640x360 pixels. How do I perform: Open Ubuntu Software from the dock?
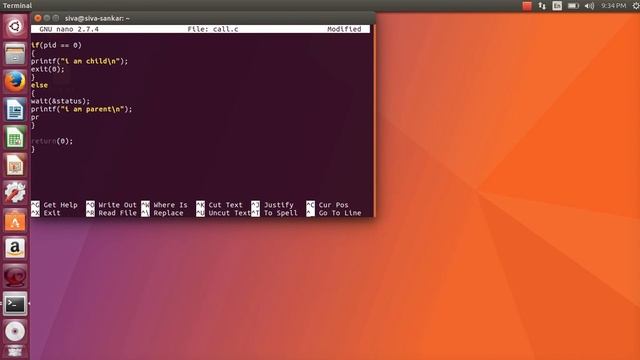[15, 220]
